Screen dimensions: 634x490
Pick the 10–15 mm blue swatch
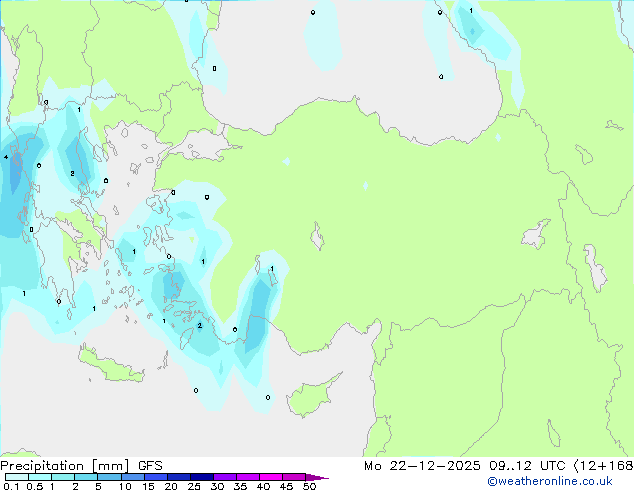132,477
